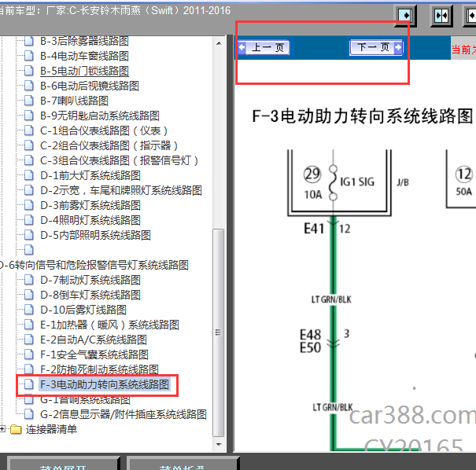Open F-2防抱死制动系统线路图
Image resolution: width=476 pixels, height=470 pixels.
coord(99,369)
